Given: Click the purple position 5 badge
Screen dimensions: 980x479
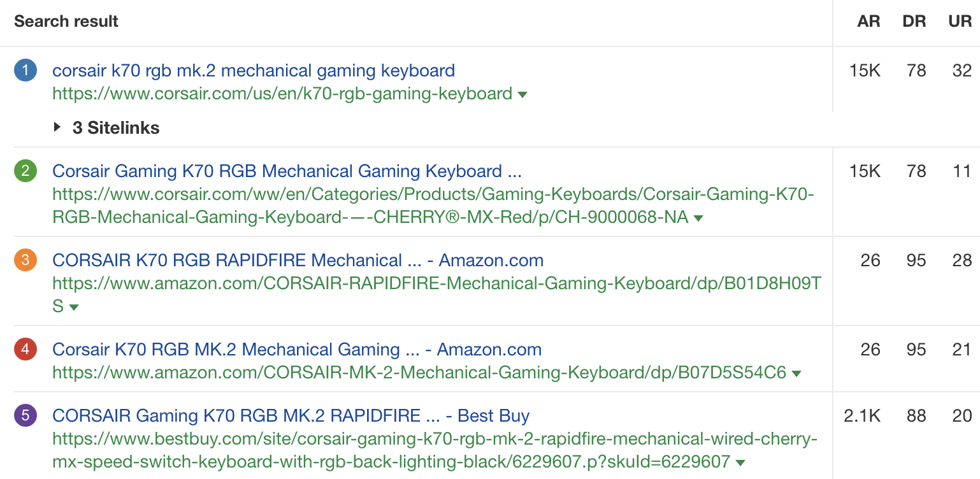Looking at the screenshot, I should point(25,416).
